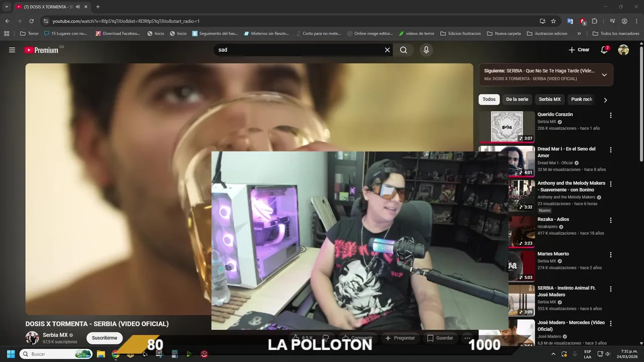Open options for Martes Muerto video
644x362 pixels.
(611, 254)
